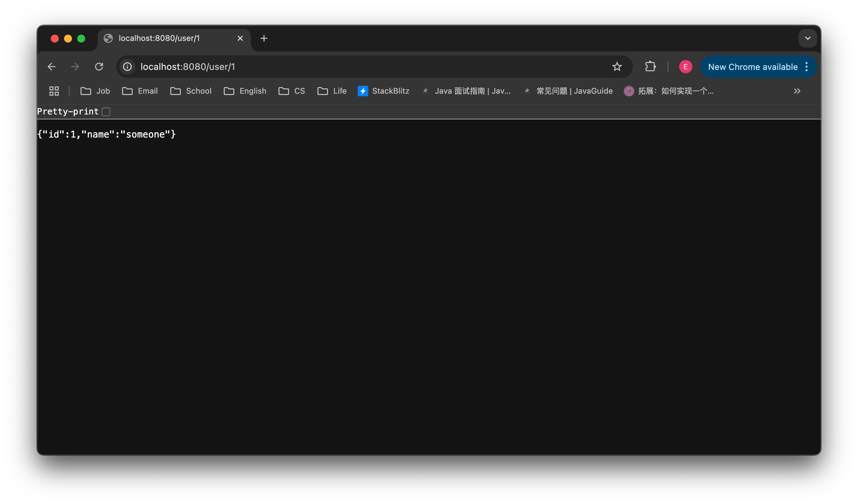Viewport: 858px width, 504px height.
Task: Open the StackBlitz bookmark
Action: (383, 91)
